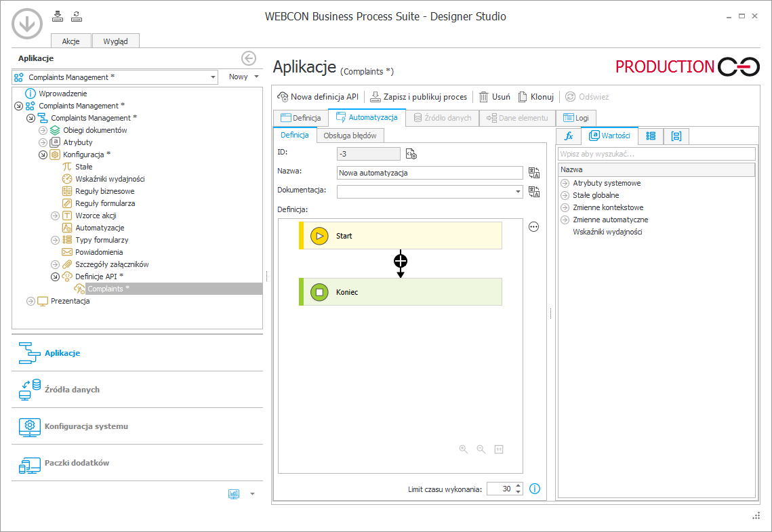Click the large round download arrow button

click(x=27, y=24)
